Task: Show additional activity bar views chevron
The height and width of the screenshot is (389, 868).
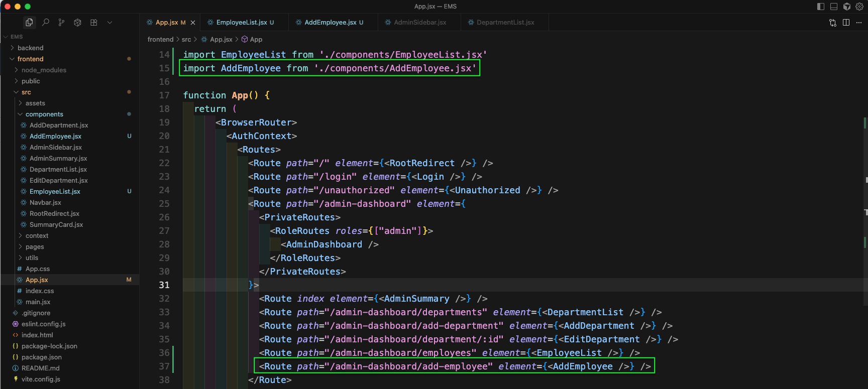Action: coord(110,22)
